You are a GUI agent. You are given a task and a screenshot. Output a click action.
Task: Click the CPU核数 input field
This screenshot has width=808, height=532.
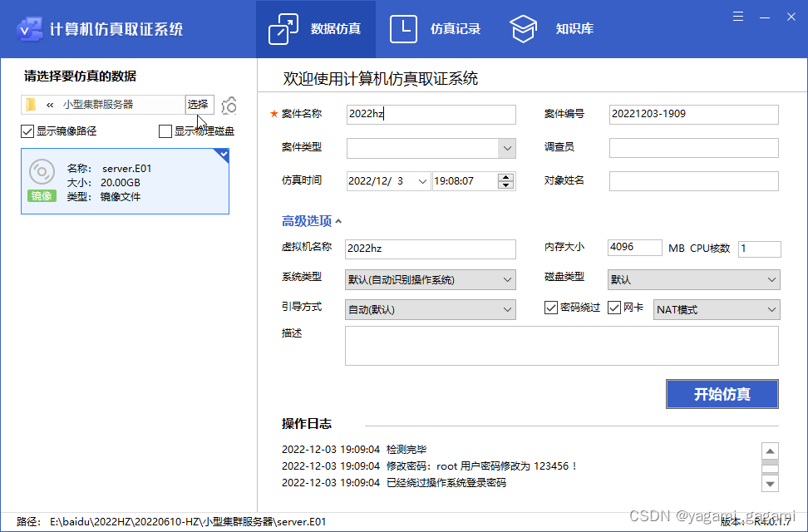[x=760, y=249]
